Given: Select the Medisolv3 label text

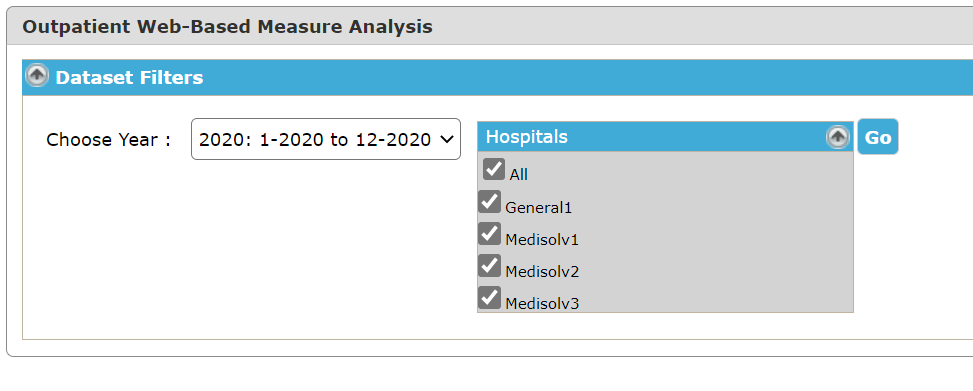Looking at the screenshot, I should click(542, 303).
